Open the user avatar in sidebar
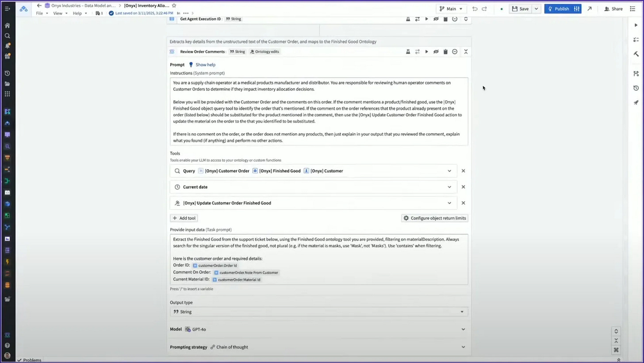This screenshot has height=363, width=644. pyautogui.click(x=7, y=355)
